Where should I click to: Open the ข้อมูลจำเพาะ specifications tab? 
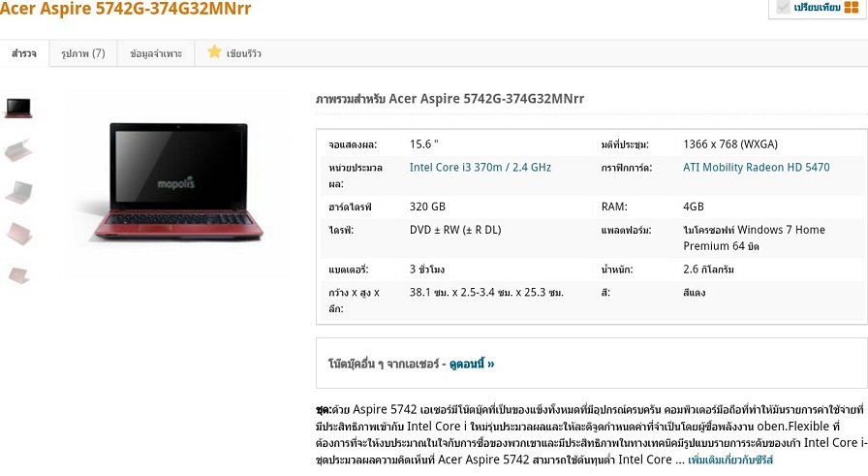156,53
